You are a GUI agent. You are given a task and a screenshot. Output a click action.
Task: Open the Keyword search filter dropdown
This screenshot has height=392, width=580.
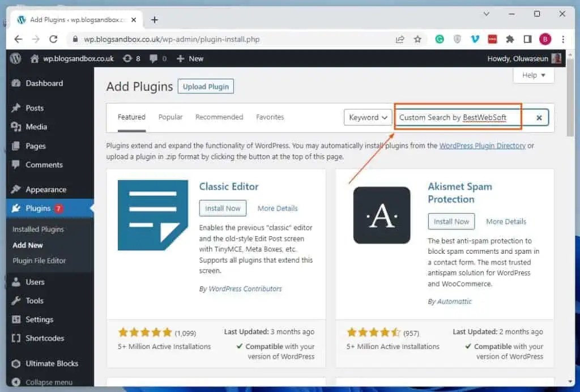coord(368,117)
